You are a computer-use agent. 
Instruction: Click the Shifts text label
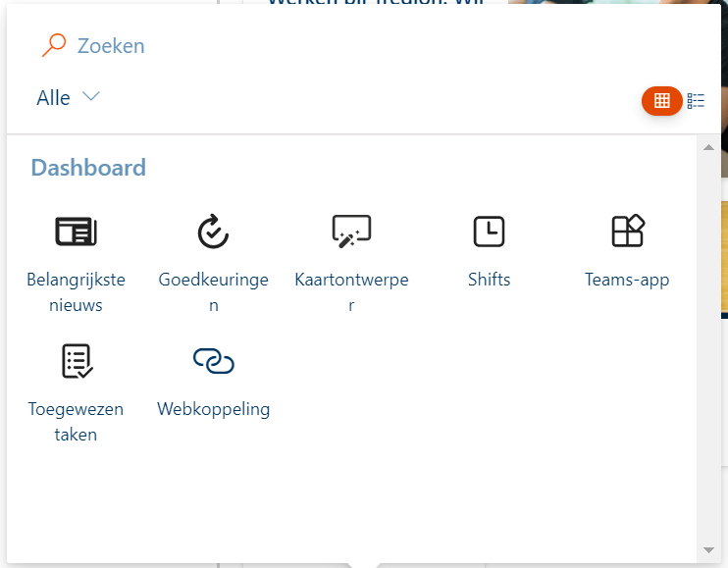489,280
